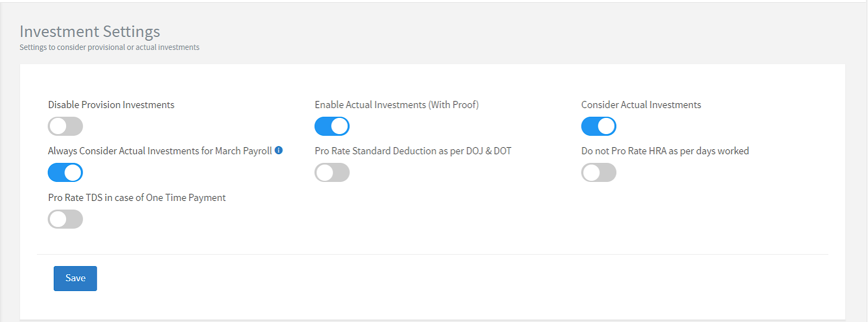This screenshot has width=868, height=322.
Task: Click the Investment Settings page heading
Action: click(x=90, y=31)
